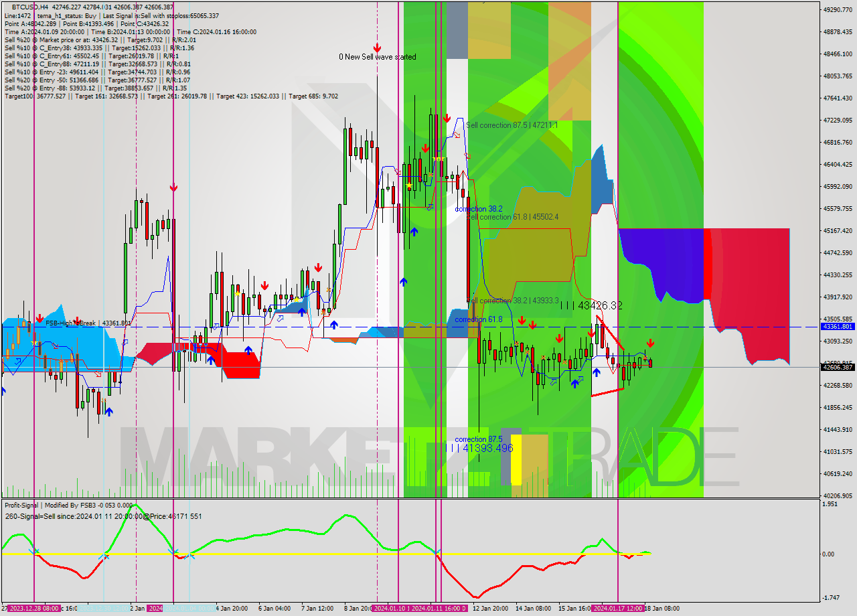
Task: Click the blue up arrow below the 28 Dec low
Action: [x=108, y=412]
